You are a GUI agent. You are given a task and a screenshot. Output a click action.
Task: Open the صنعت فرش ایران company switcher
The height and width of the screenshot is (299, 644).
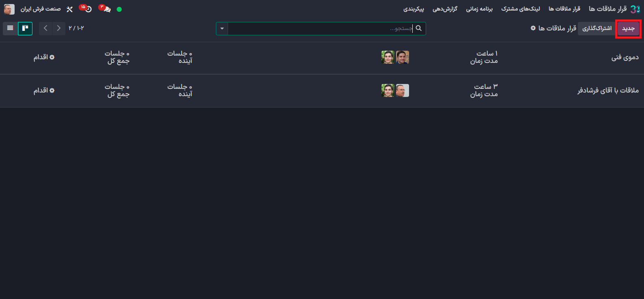pyautogui.click(x=41, y=9)
